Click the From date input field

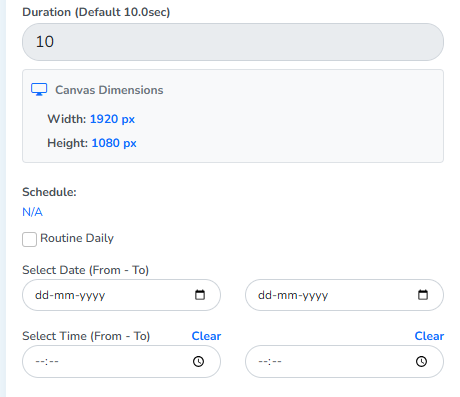(121, 295)
